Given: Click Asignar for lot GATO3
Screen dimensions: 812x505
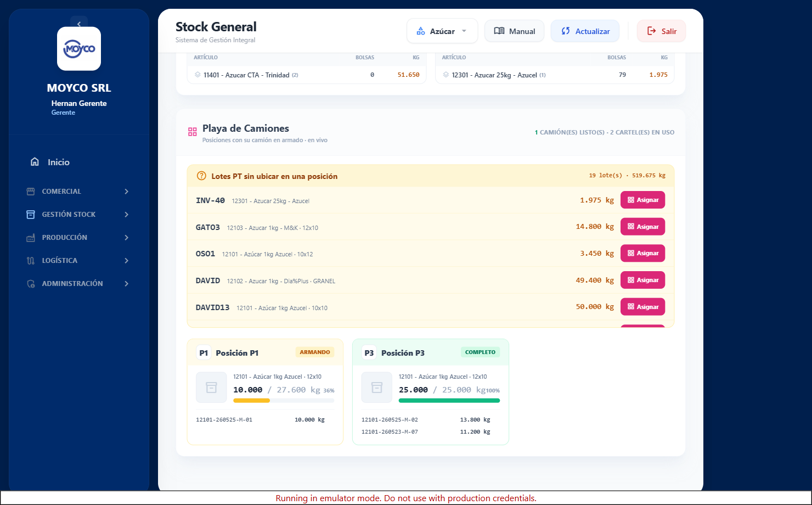Looking at the screenshot, I should click(x=642, y=227).
